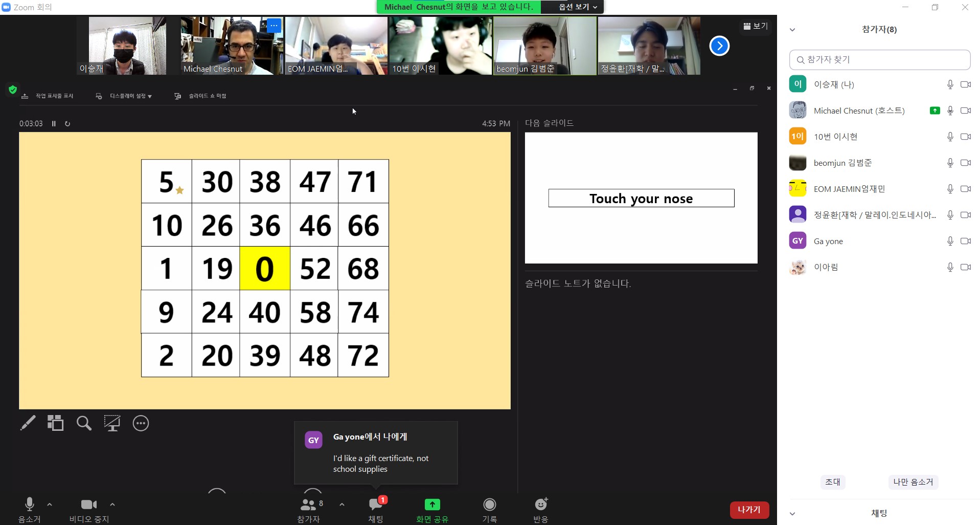The height and width of the screenshot is (525, 980).
Task: Click the magnifier zoom icon
Action: click(x=84, y=423)
